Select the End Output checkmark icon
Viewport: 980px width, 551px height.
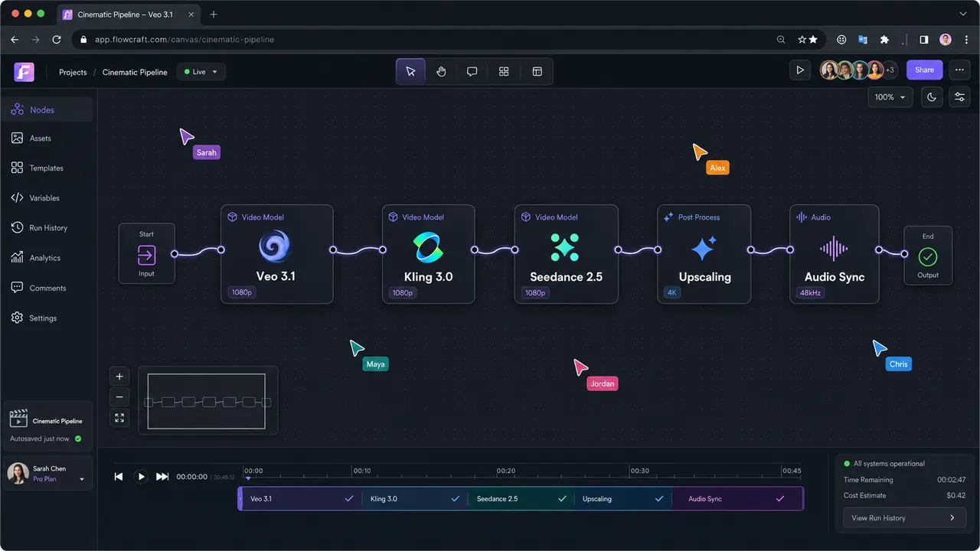(x=928, y=257)
